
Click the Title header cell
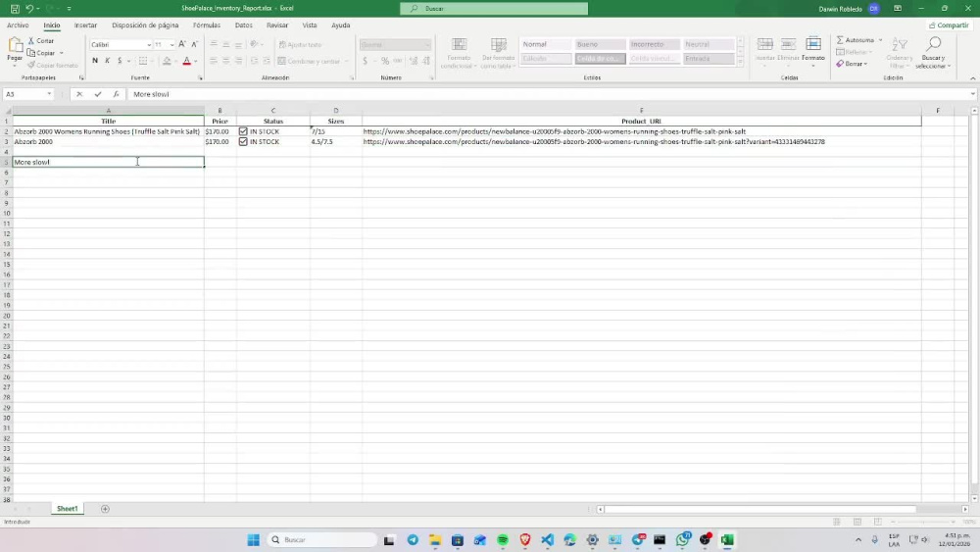108,122
